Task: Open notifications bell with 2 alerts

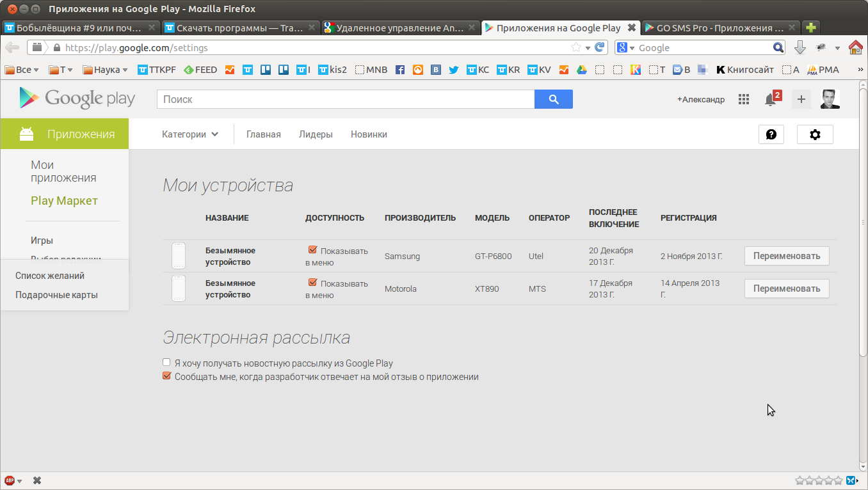Action: coord(773,99)
